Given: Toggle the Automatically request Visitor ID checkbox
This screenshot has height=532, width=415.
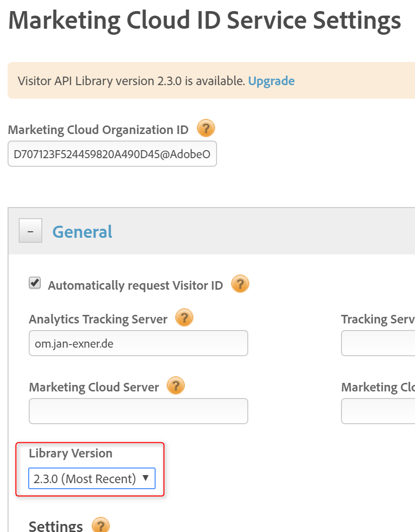Looking at the screenshot, I should click(x=35, y=283).
